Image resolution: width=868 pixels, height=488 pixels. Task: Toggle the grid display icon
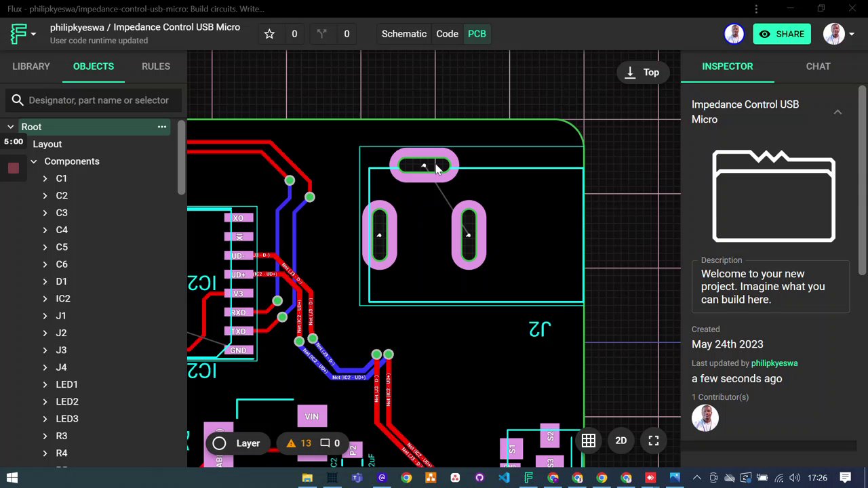click(588, 441)
